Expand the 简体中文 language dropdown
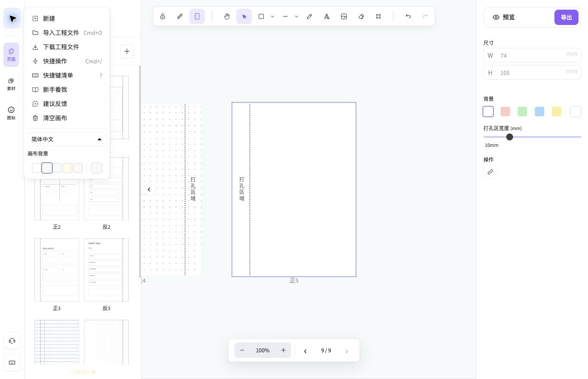 click(x=67, y=139)
